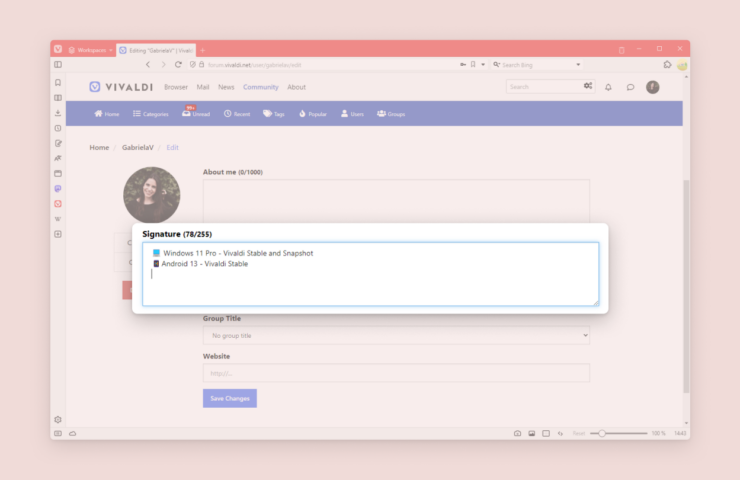Open the News menu link
The height and width of the screenshot is (480, 740).
[226, 87]
